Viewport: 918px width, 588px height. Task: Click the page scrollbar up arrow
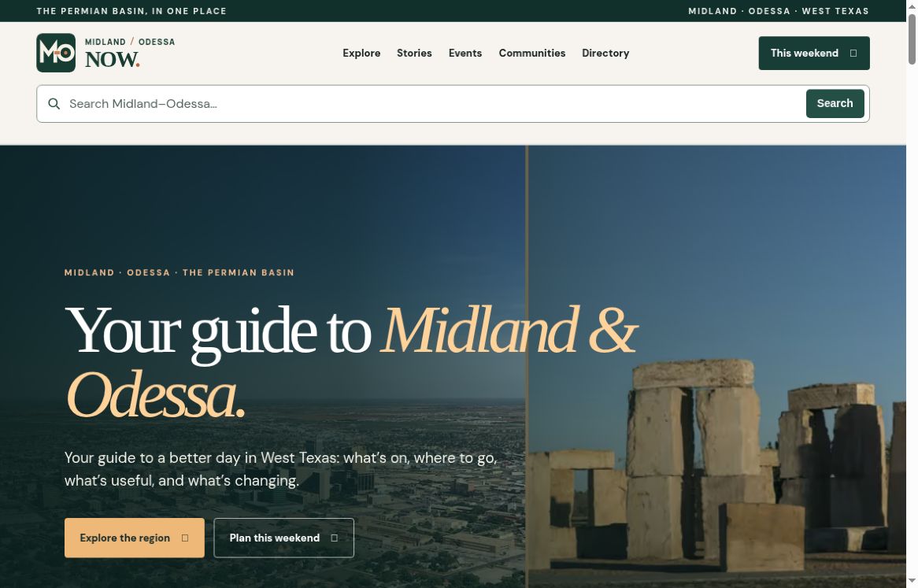pyautogui.click(x=912, y=5)
